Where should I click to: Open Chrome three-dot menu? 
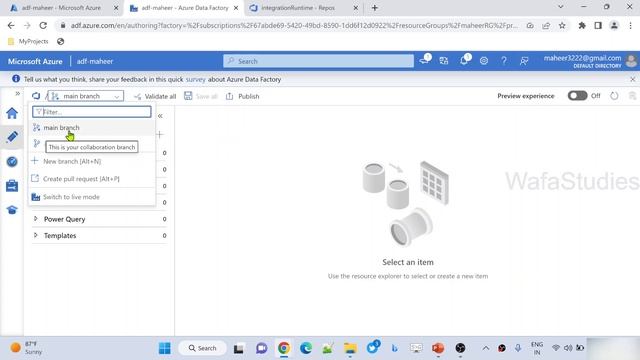coord(631,25)
